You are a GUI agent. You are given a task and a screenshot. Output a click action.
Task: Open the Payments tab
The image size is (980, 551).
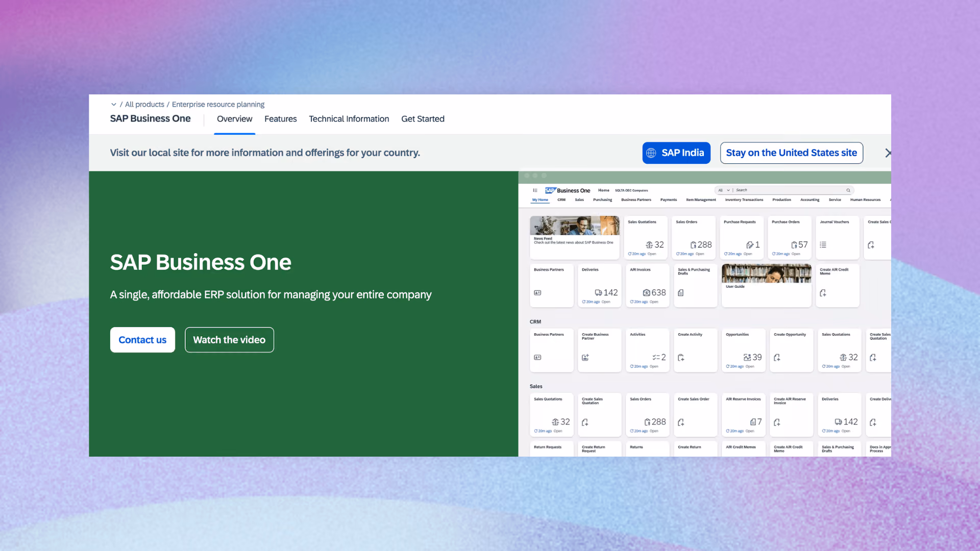click(669, 200)
